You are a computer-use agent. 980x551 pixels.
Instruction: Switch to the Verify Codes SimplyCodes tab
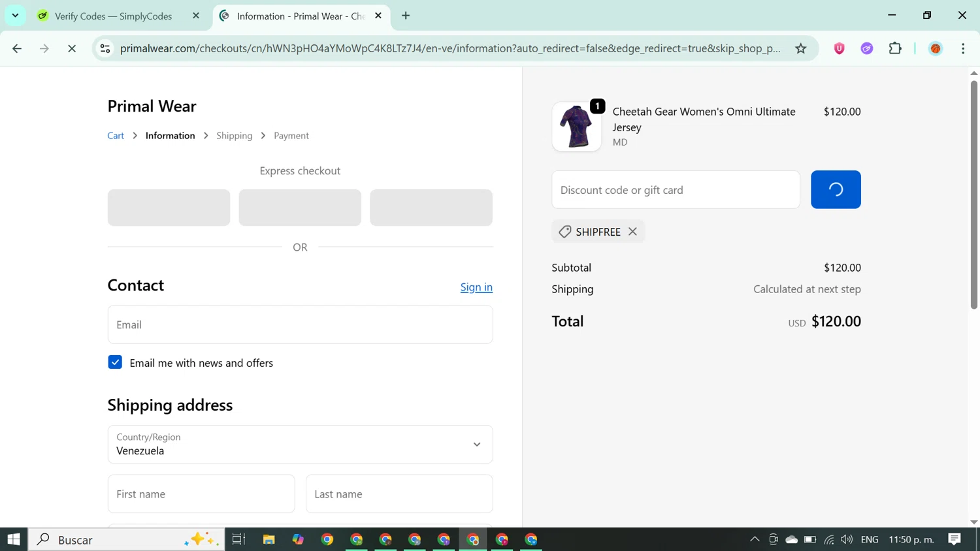[114, 16]
